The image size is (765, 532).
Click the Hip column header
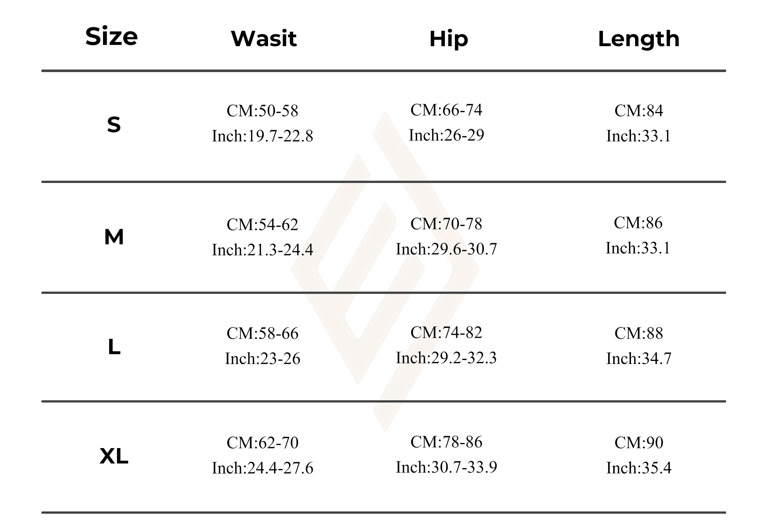click(449, 39)
